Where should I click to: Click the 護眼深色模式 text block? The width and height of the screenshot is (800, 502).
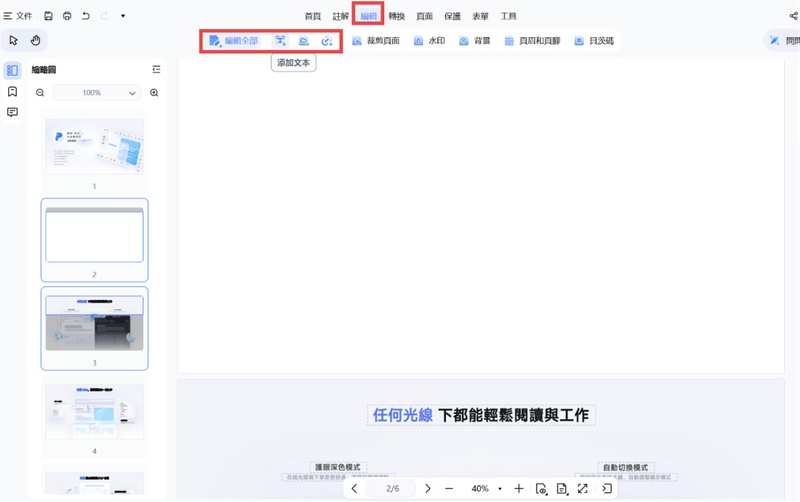tap(338, 467)
